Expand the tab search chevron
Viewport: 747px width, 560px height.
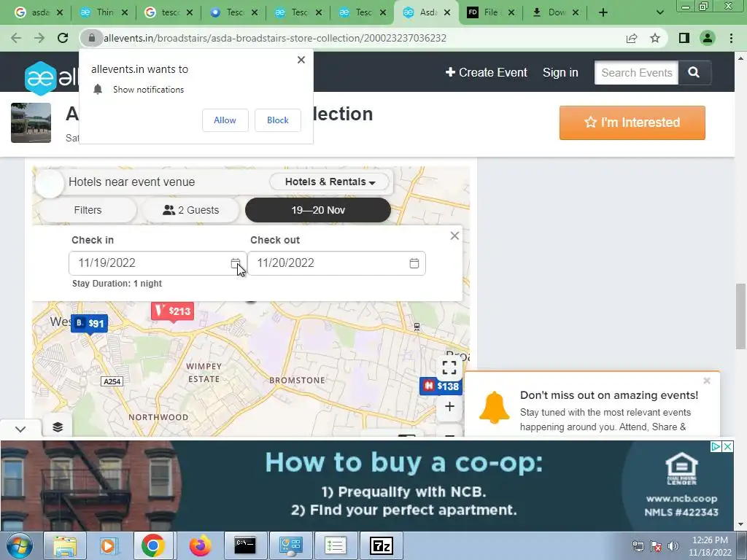click(x=659, y=13)
